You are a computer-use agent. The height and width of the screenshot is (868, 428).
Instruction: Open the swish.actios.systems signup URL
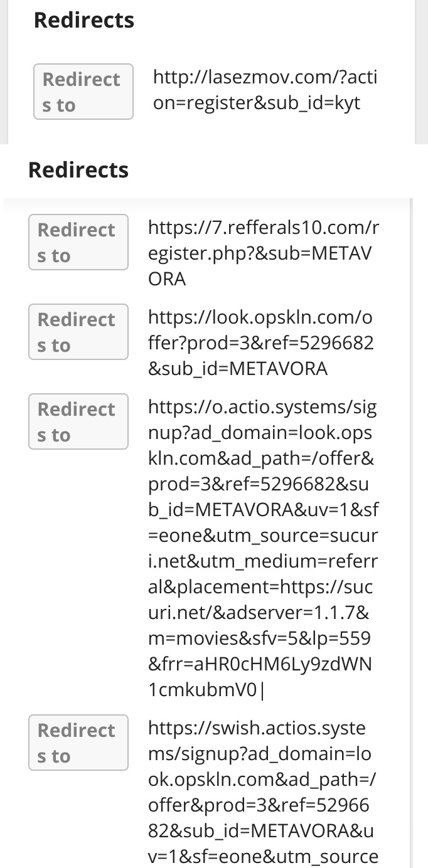[264, 793]
